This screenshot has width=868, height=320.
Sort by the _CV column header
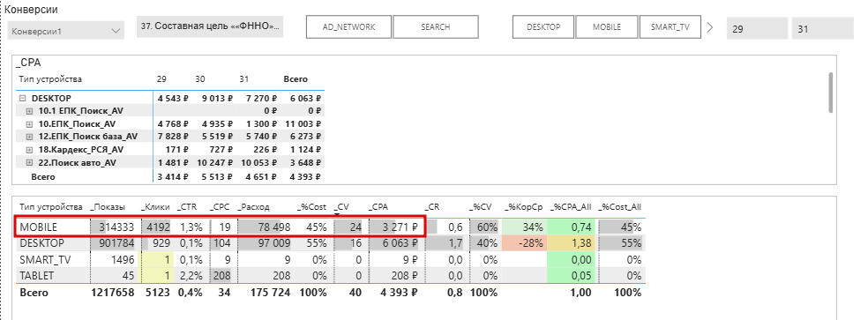click(340, 207)
